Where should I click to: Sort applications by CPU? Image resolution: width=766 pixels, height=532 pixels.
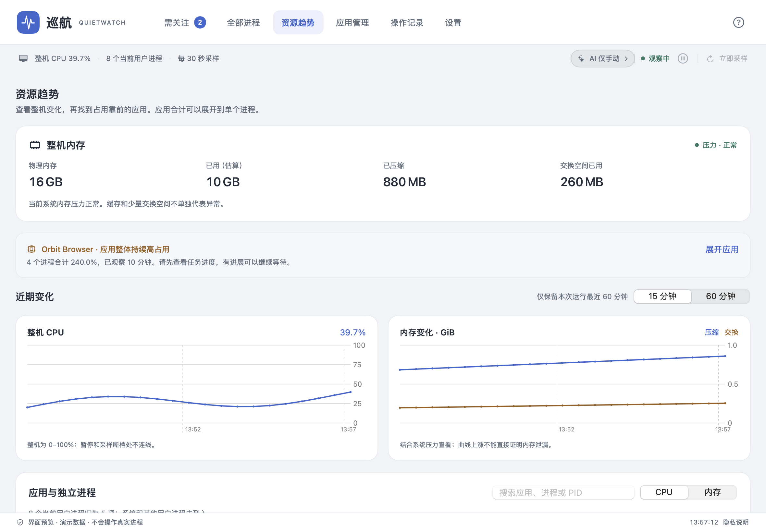pos(664,492)
